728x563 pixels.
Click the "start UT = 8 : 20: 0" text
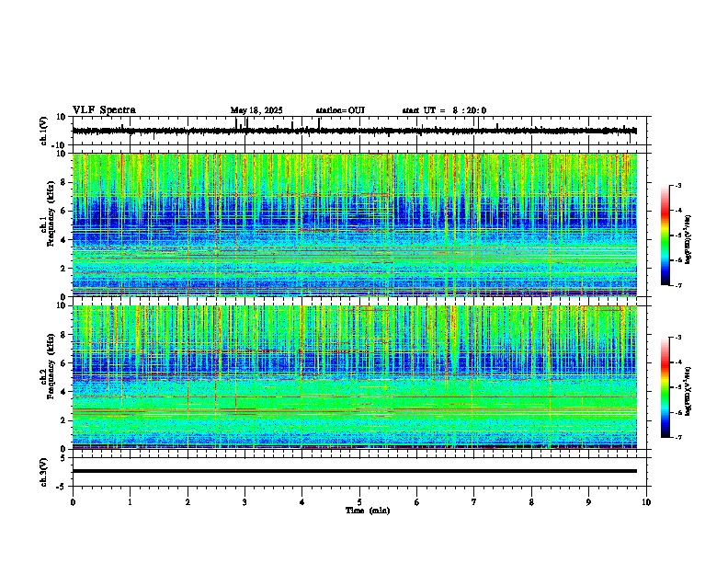click(x=444, y=110)
